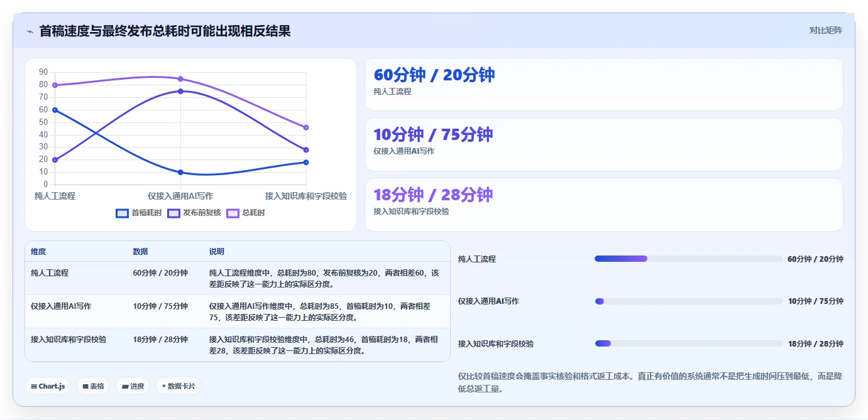Click the 数据 table column header

pos(140,251)
